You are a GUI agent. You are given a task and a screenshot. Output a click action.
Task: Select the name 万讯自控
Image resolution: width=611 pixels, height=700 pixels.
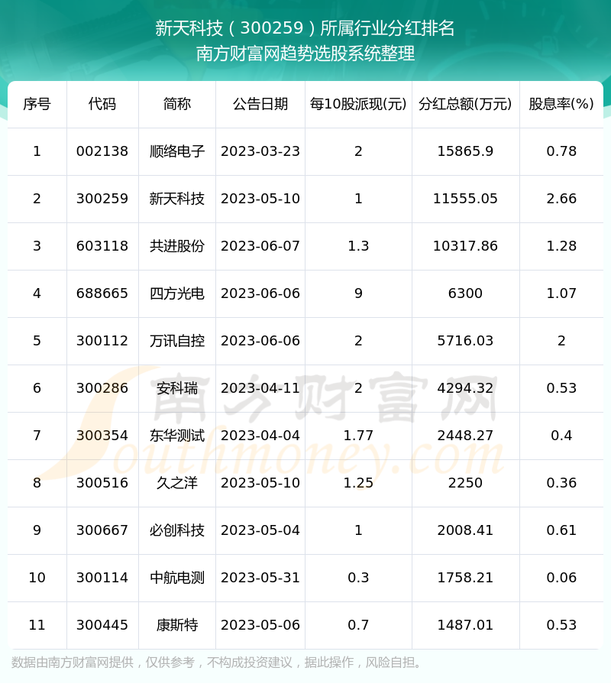tap(176, 341)
